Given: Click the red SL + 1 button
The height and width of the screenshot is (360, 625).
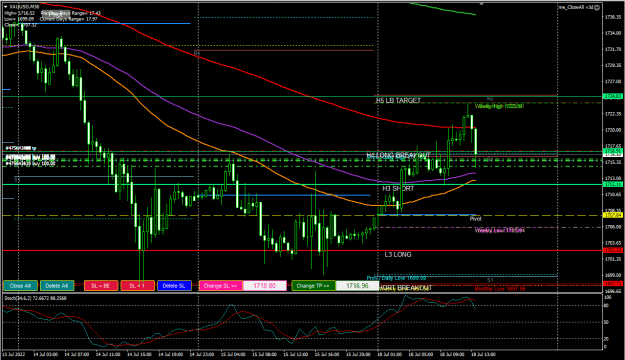Looking at the screenshot, I should point(138,286).
